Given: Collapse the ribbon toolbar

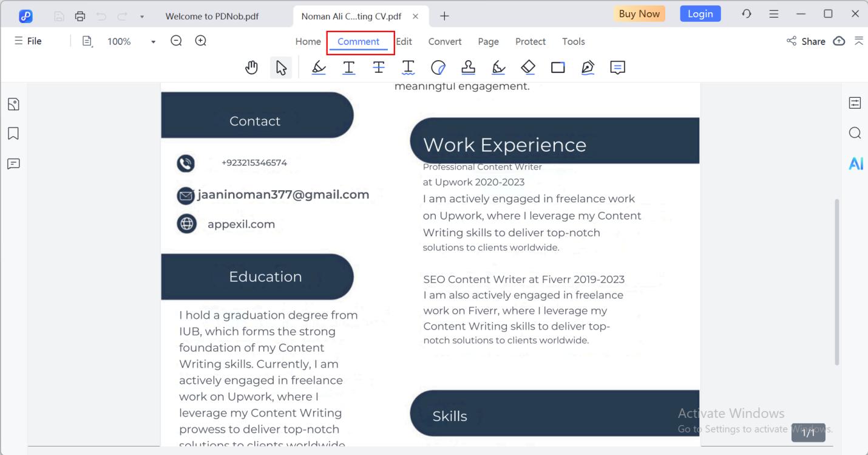Looking at the screenshot, I should pos(859,41).
